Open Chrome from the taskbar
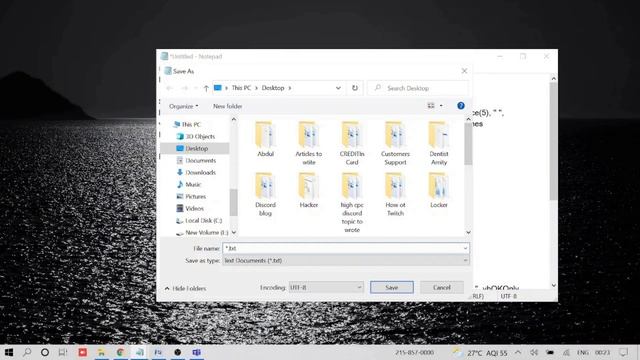Image resolution: width=640 pixels, height=360 pixels. click(x=120, y=352)
